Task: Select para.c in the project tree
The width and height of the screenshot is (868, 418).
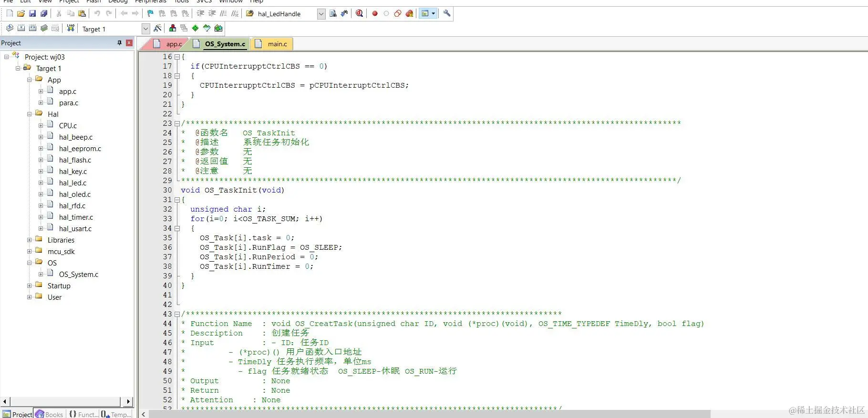Action: 69,103
